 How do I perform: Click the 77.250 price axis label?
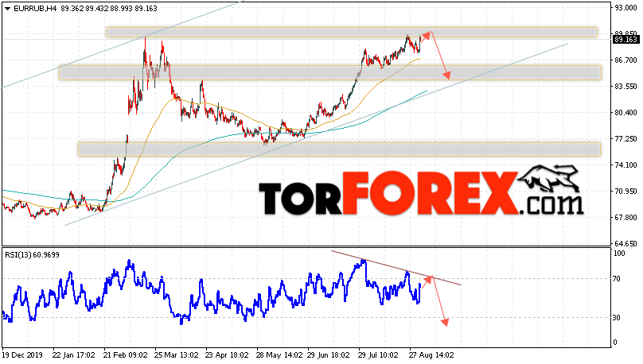click(625, 139)
